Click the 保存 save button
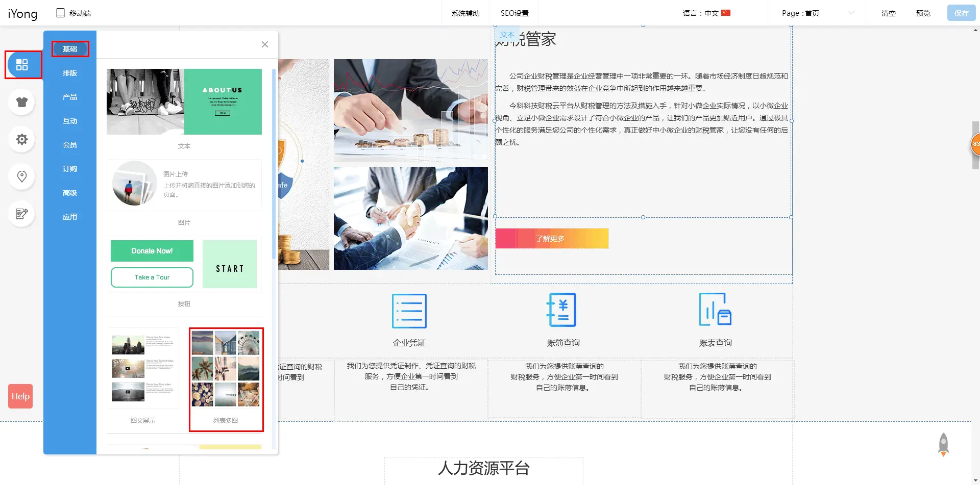Image resolution: width=980 pixels, height=485 pixels. [961, 13]
